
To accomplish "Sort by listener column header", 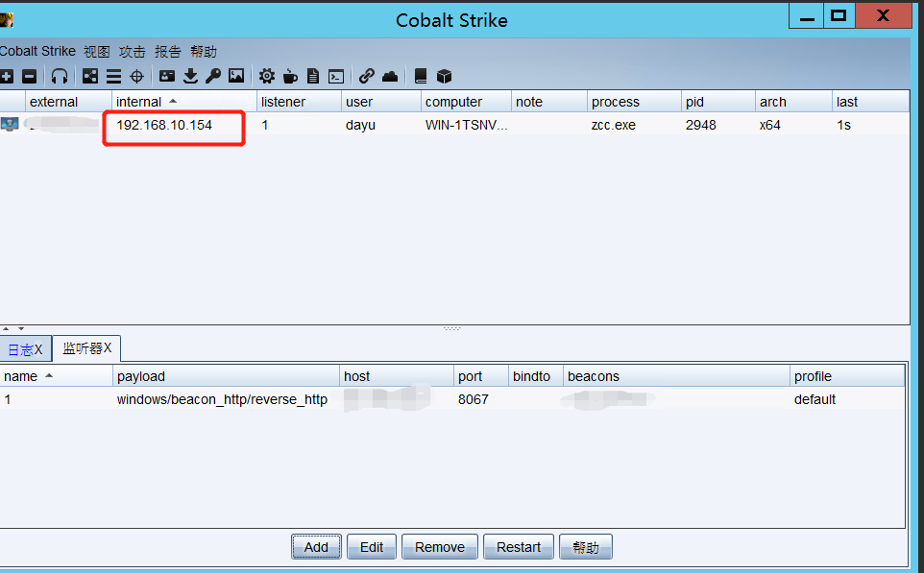I will [299, 102].
